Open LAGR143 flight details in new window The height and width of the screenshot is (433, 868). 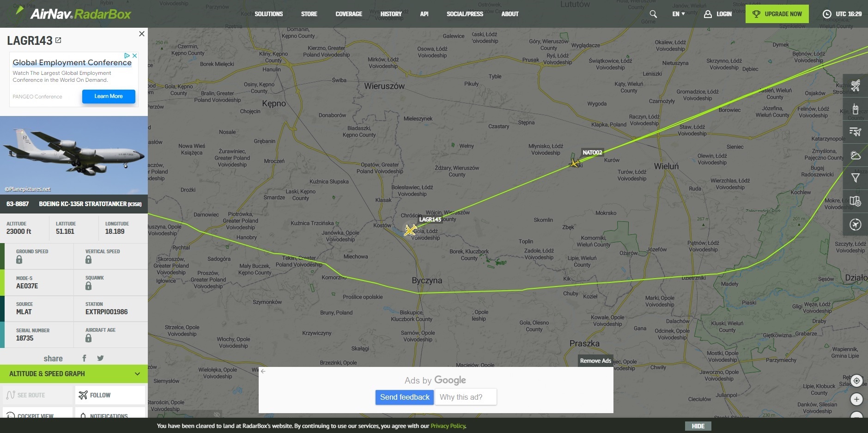tap(58, 40)
